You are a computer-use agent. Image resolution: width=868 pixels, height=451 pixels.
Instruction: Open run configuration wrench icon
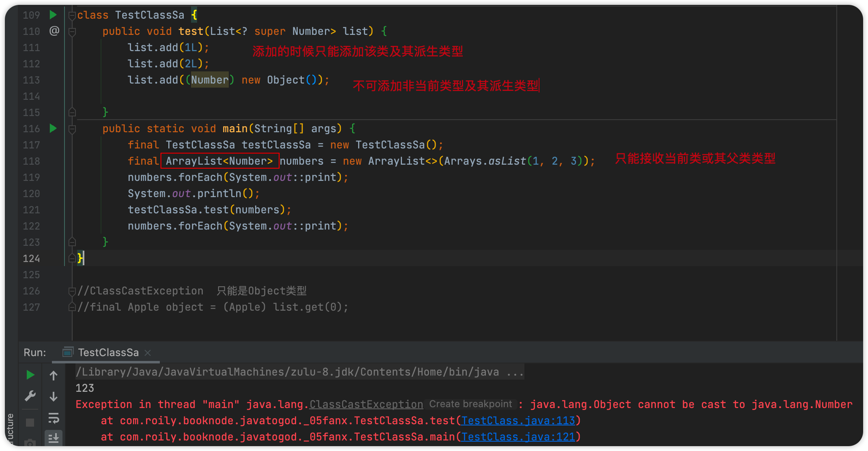click(30, 396)
